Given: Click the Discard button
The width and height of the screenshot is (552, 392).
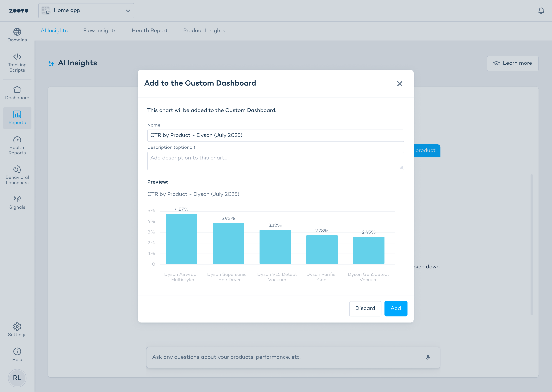Looking at the screenshot, I should pyautogui.click(x=365, y=308).
